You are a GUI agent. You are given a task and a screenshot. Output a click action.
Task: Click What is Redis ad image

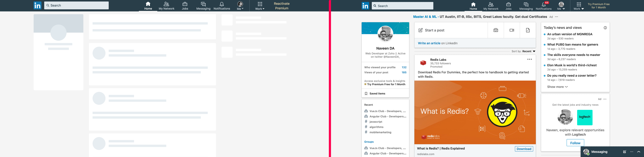475,112
